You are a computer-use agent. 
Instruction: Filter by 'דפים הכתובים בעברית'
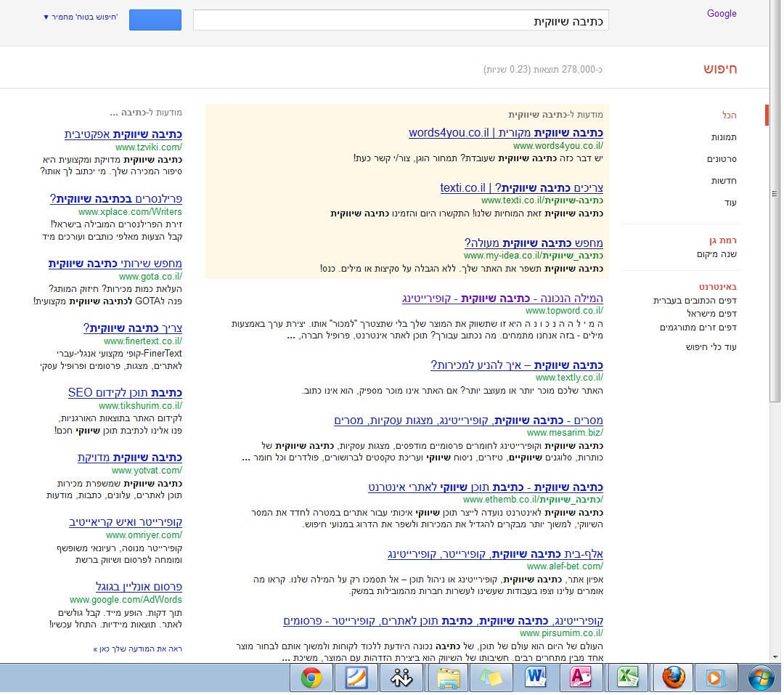695,301
